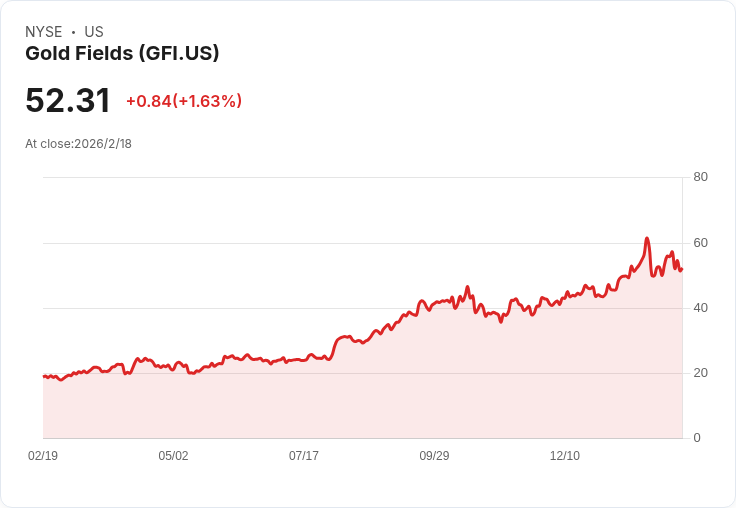
Task: Click the 40 value on the y-axis
Action: 700,308
